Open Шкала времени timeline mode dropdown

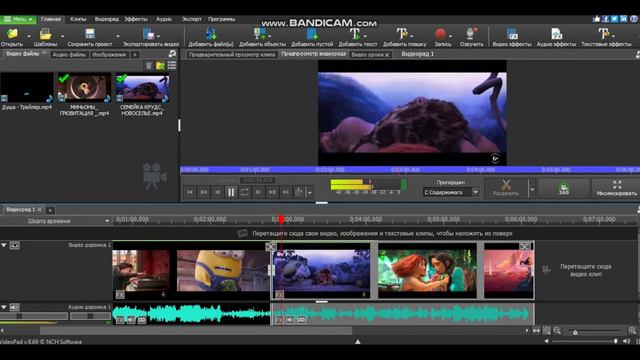107,221
